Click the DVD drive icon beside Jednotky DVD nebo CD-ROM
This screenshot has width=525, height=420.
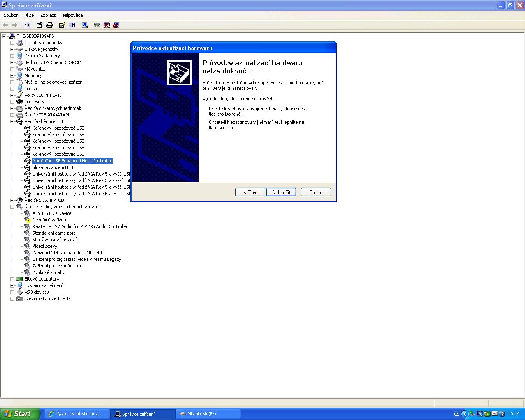tap(19, 62)
